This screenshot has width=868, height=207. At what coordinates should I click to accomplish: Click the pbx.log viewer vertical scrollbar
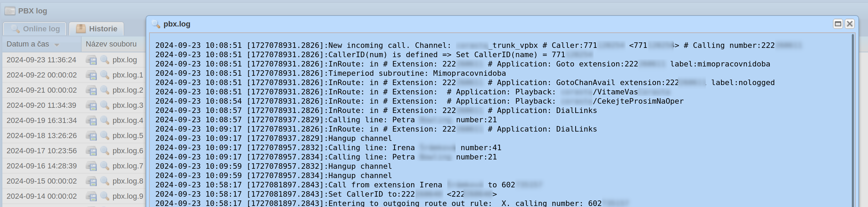(x=853, y=120)
